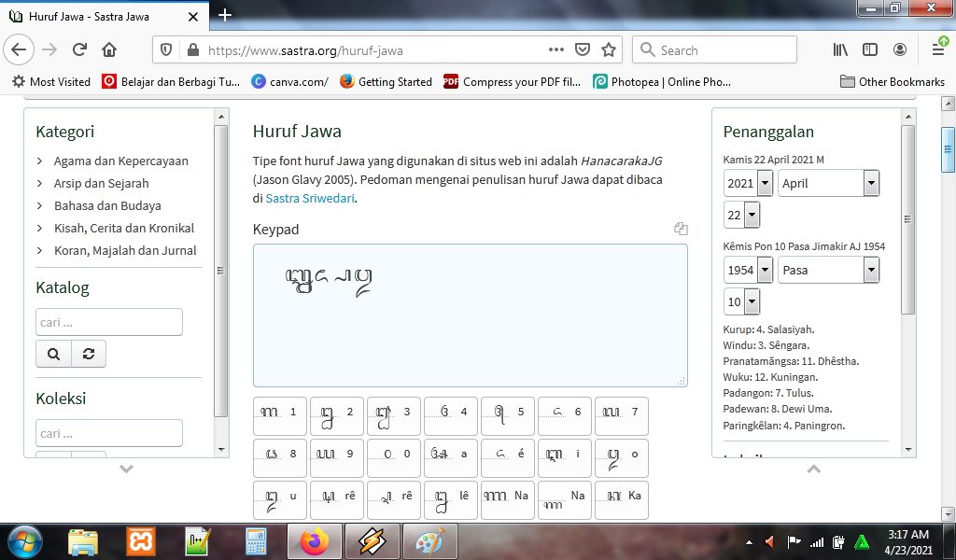Viewport: 956px width, 560px height.
Task: Open page actions three-dots menu
Action: pos(556,50)
